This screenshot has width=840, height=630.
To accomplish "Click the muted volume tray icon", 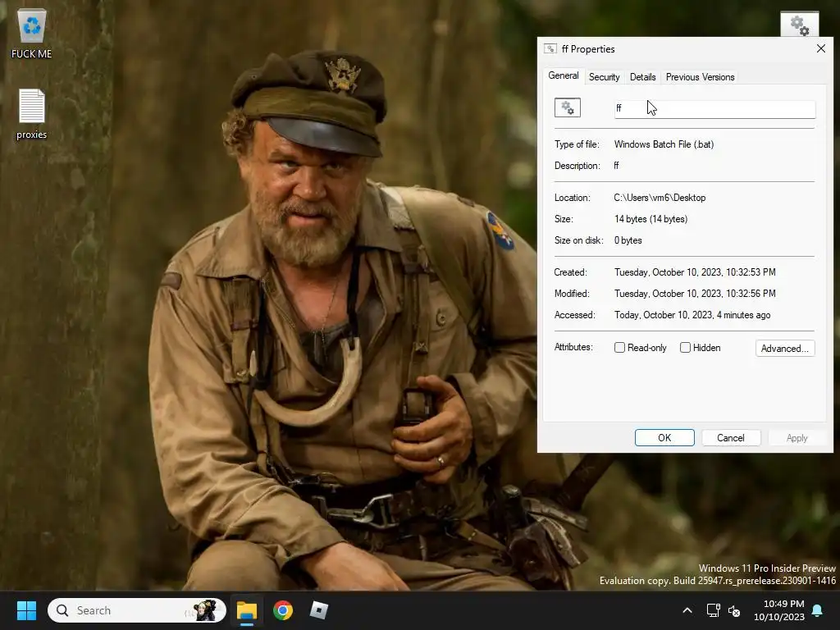I will 734,610.
